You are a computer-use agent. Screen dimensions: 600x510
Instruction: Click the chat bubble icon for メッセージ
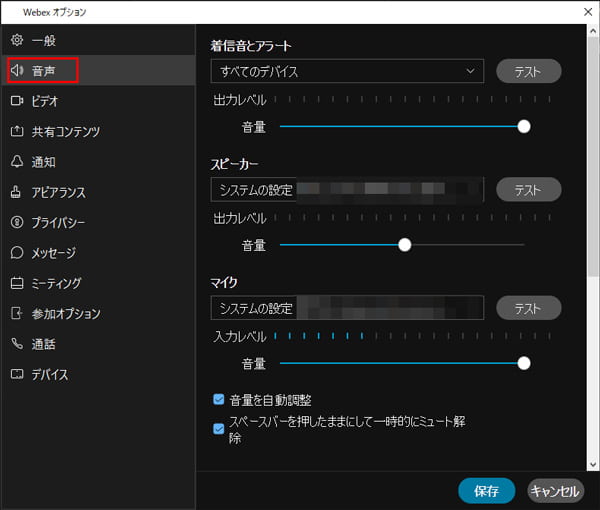pos(17,253)
